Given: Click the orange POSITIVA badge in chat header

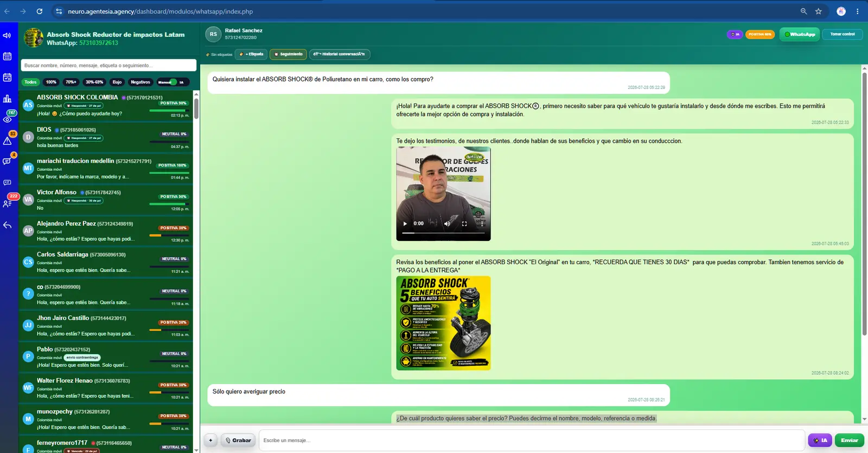Looking at the screenshot, I should pos(760,34).
